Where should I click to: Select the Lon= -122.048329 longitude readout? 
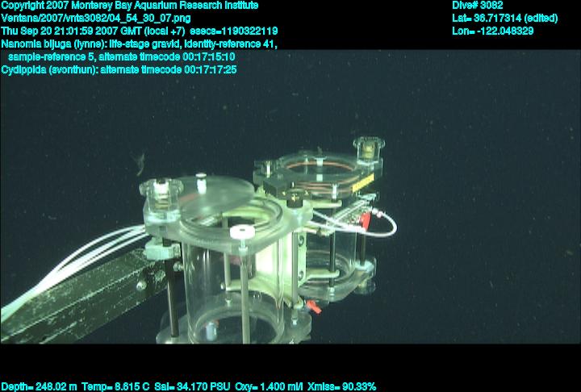(x=493, y=31)
